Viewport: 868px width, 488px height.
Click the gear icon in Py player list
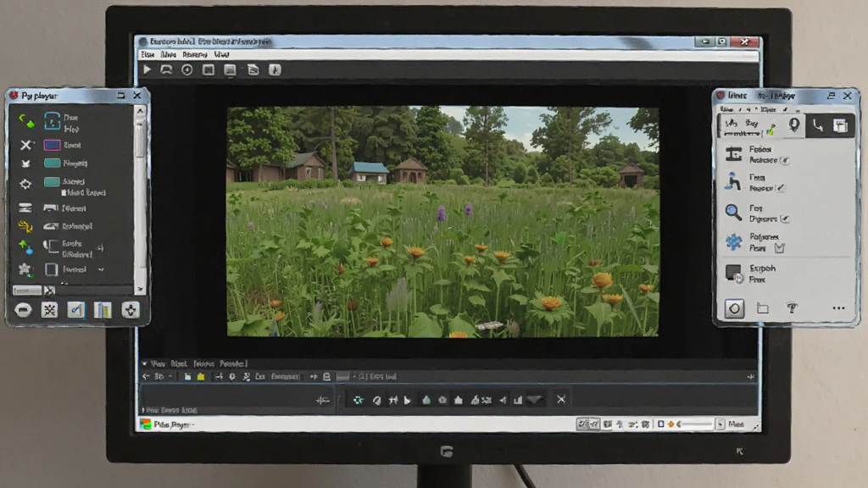pyautogui.click(x=25, y=184)
